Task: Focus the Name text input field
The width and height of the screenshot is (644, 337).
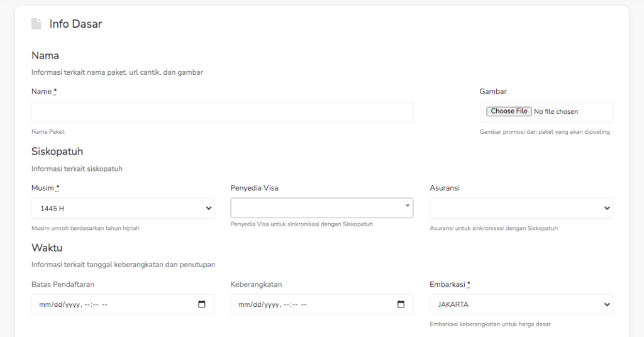Action: point(222,112)
